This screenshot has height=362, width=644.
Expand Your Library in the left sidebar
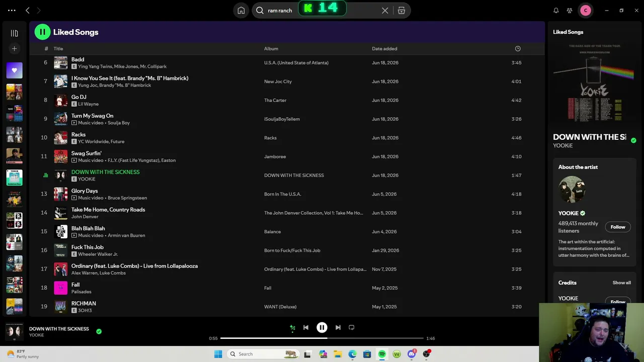(x=14, y=33)
